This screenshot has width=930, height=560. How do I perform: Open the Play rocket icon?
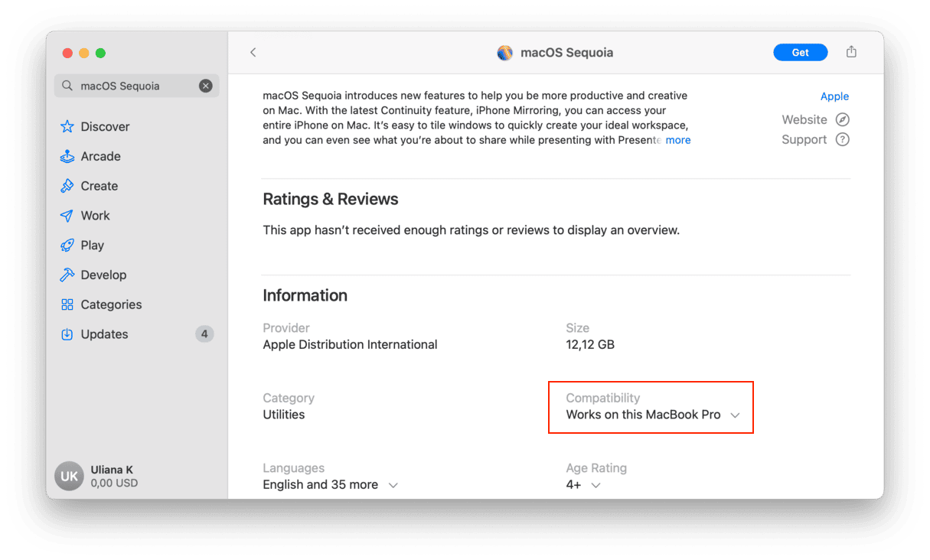(x=67, y=246)
